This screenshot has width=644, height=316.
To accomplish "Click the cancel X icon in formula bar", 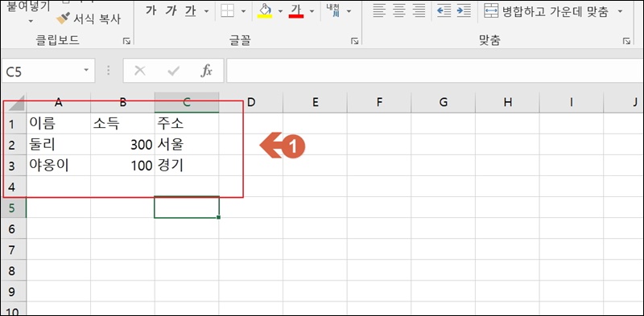I will click(140, 71).
